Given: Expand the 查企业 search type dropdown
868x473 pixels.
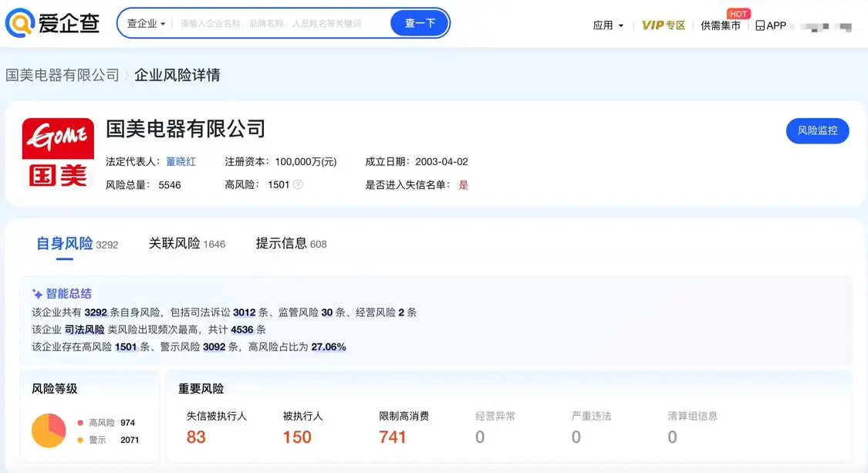Looking at the screenshot, I should tap(146, 23).
